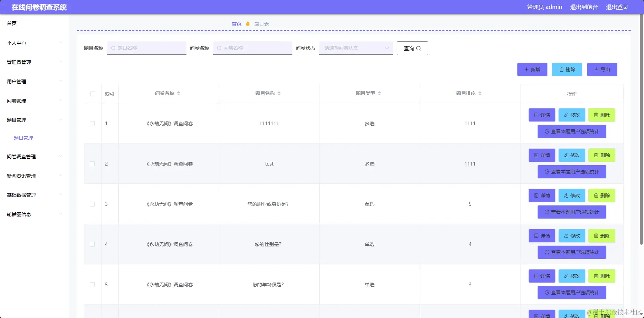Expand 个人中心 sidebar menu

(x=34, y=43)
